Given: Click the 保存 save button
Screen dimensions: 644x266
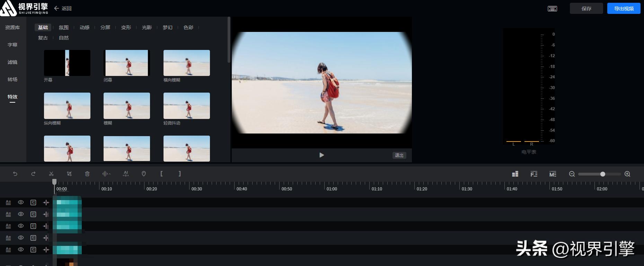Looking at the screenshot, I should pyautogui.click(x=586, y=9).
